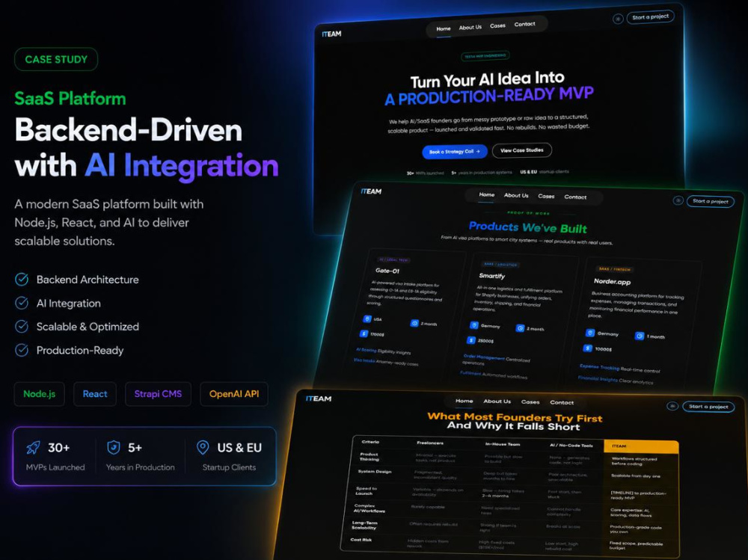Click Start a project in Products We've Built screen
Viewport: 748px width, 560px height.
click(711, 201)
